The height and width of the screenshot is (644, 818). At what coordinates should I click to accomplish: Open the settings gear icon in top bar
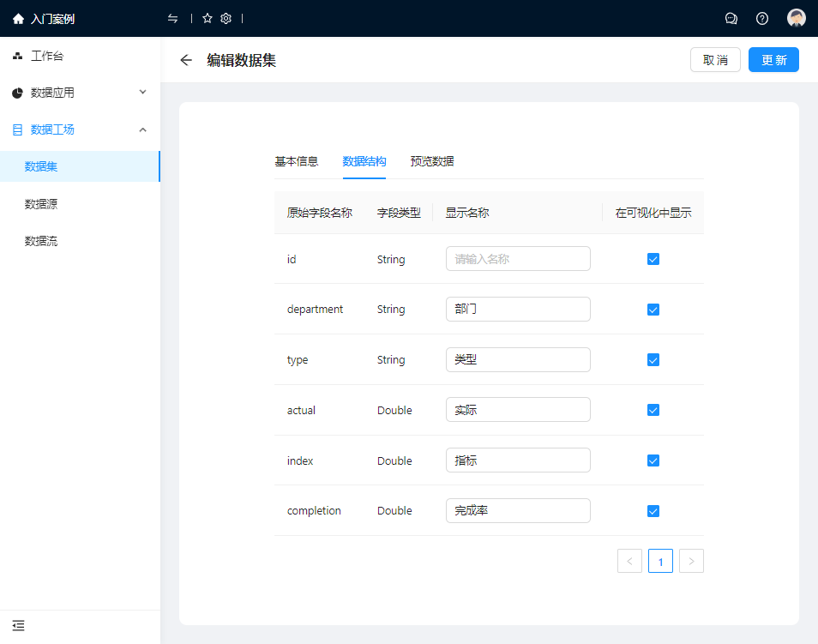pos(226,19)
